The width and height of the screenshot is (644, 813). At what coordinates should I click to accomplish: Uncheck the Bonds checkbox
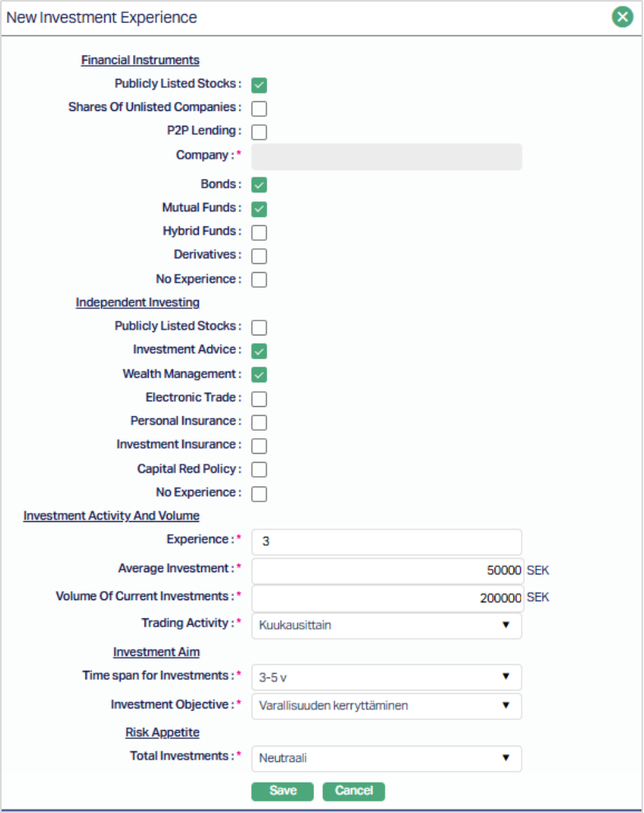pyautogui.click(x=260, y=185)
